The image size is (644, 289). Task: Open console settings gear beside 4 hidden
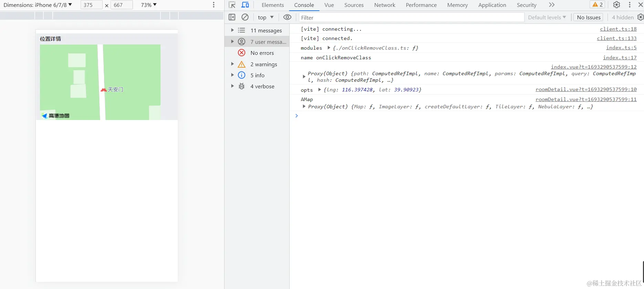(640, 17)
